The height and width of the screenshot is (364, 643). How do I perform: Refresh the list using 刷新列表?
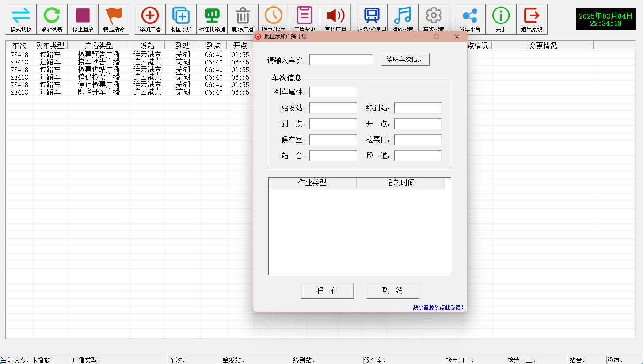tap(52, 19)
